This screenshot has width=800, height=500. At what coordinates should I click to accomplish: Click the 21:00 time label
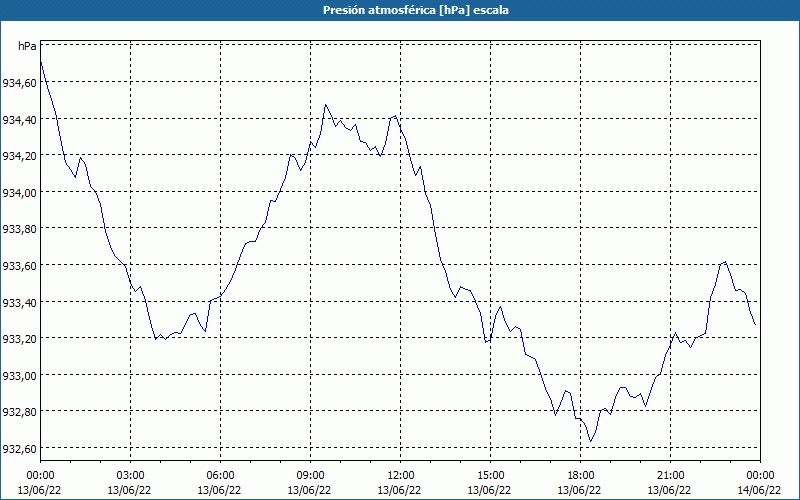coord(670,476)
